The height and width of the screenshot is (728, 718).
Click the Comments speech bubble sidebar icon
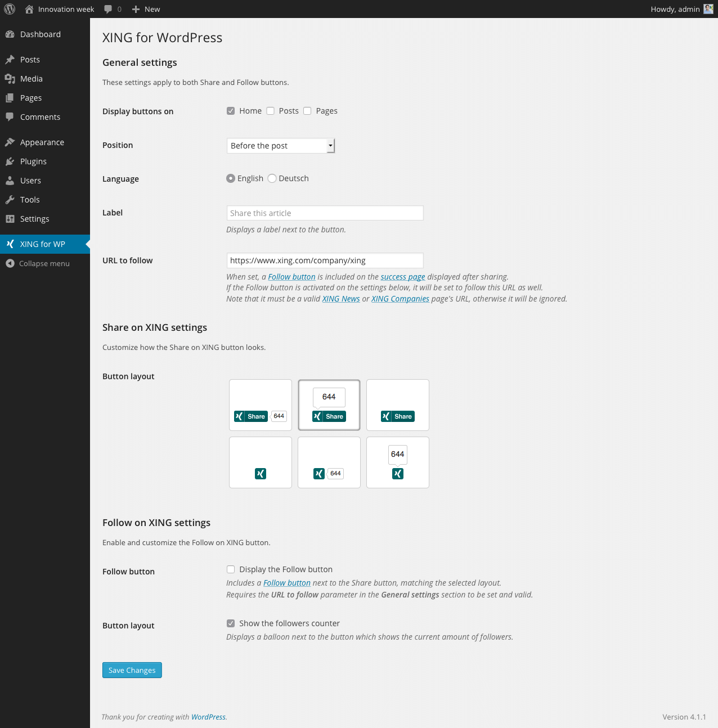[10, 117]
